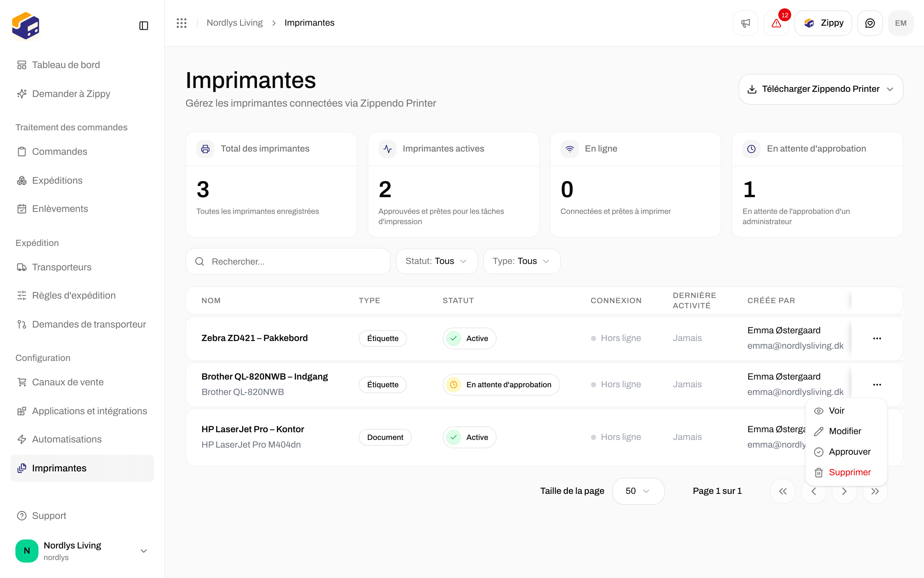Open the apps grid icon
924x578 pixels.
click(x=181, y=23)
